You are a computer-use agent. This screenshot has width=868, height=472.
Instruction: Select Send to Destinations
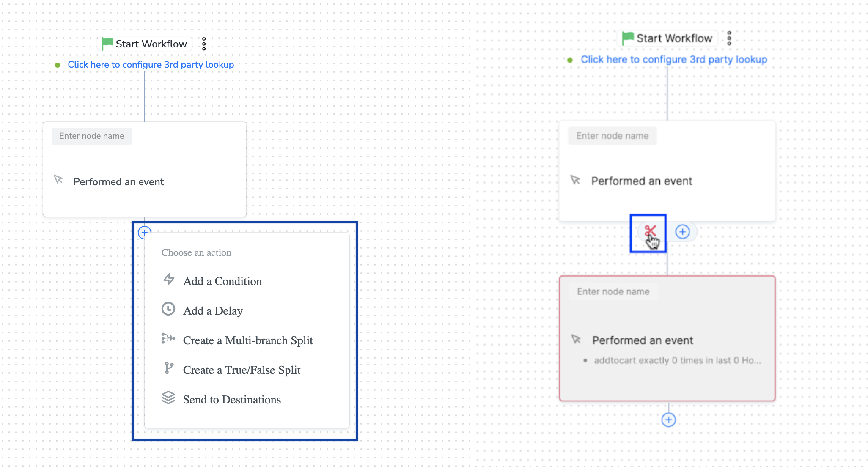tap(232, 400)
